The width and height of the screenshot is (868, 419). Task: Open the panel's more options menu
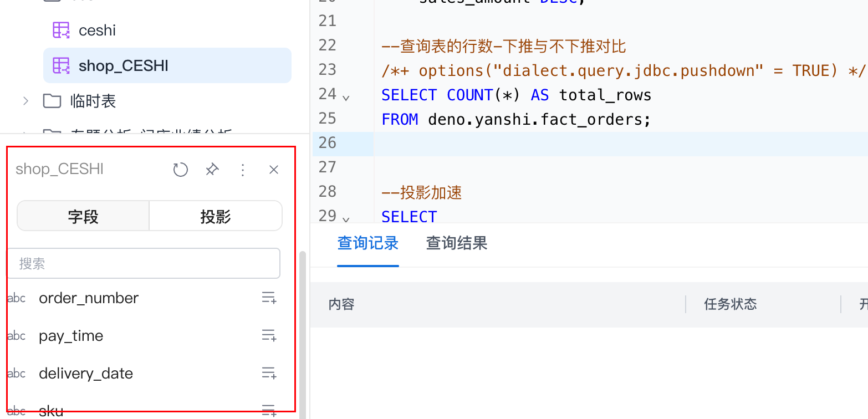pos(242,170)
